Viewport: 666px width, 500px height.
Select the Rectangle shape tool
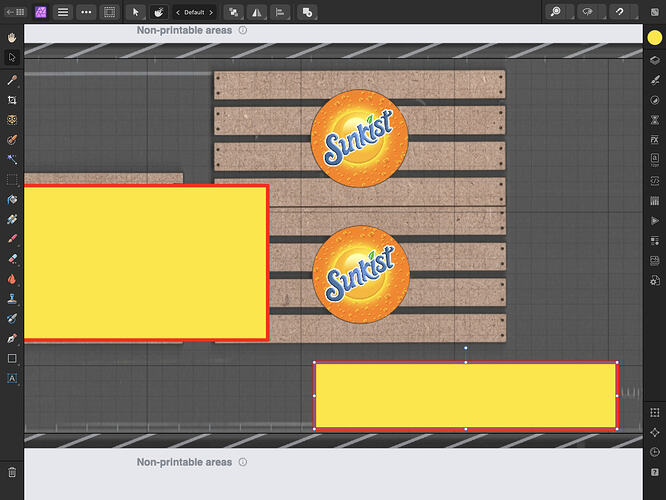click(x=12, y=358)
